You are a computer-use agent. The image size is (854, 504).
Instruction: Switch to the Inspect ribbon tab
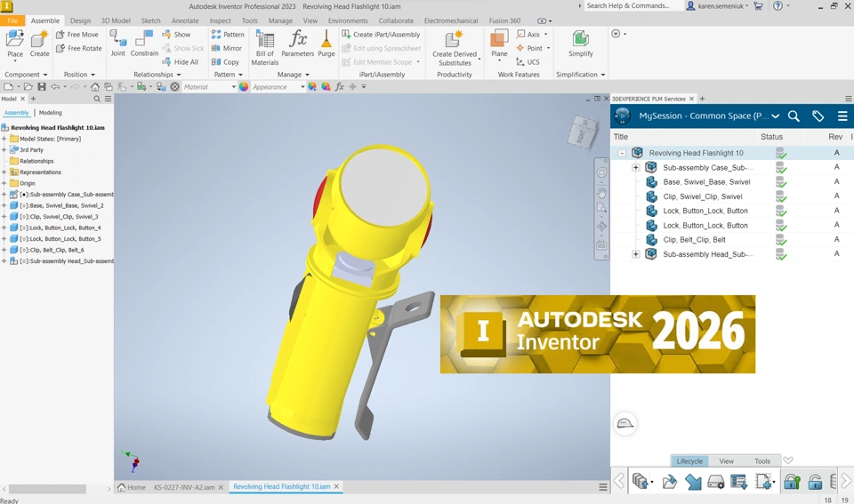[x=220, y=20]
